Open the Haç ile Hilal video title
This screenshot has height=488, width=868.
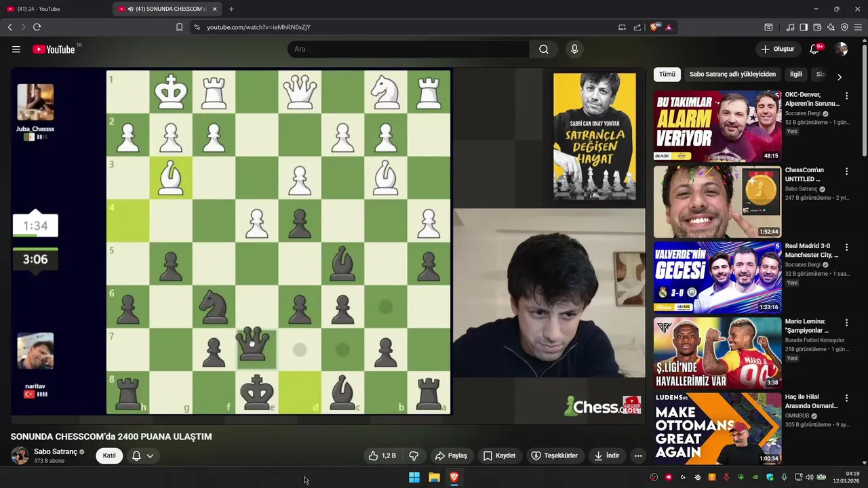tap(812, 401)
